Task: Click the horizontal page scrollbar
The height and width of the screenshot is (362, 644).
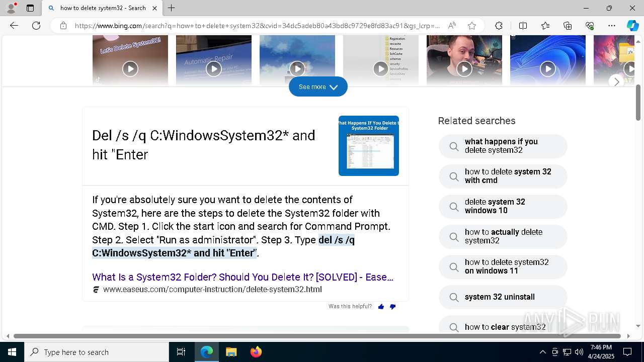Action: point(317,336)
